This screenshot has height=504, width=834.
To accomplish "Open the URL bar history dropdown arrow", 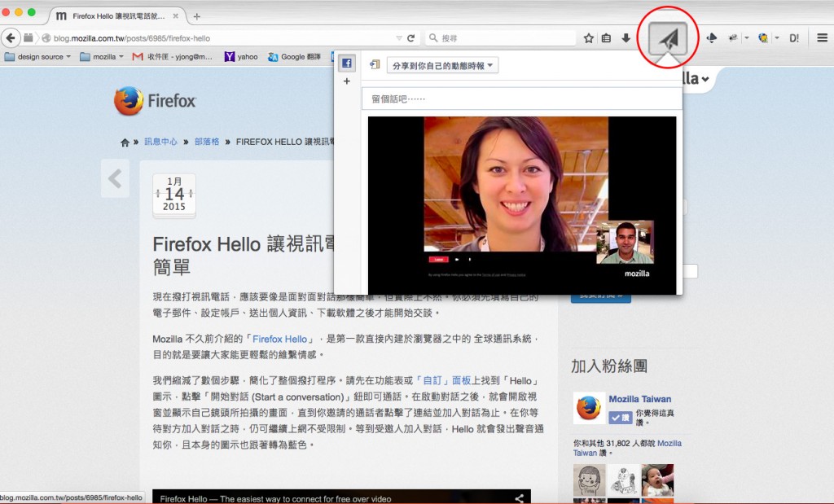I will (x=399, y=38).
